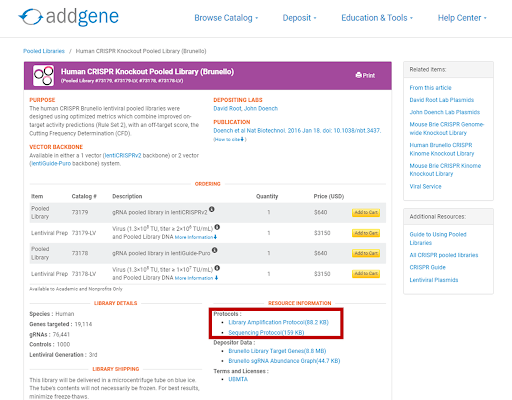Show info for gRNA library in lentiGuide-Puro
The image size is (512, 400).
point(215,250)
